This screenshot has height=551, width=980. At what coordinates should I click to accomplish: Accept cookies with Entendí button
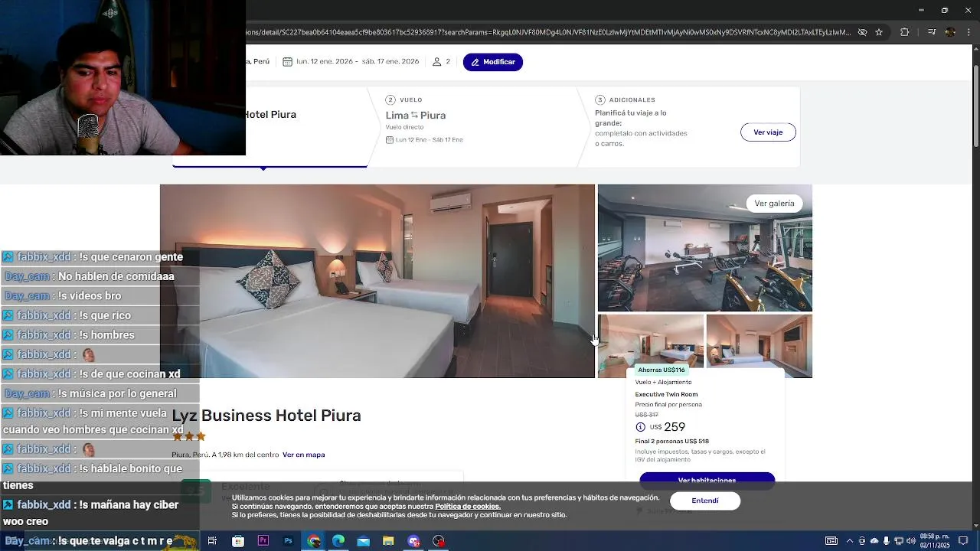pos(705,501)
